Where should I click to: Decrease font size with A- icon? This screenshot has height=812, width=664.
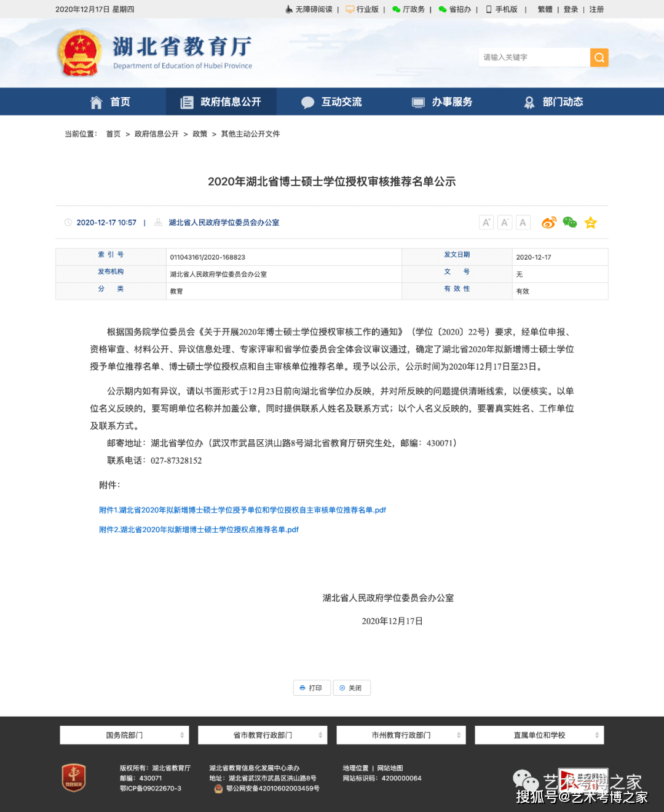(x=504, y=222)
